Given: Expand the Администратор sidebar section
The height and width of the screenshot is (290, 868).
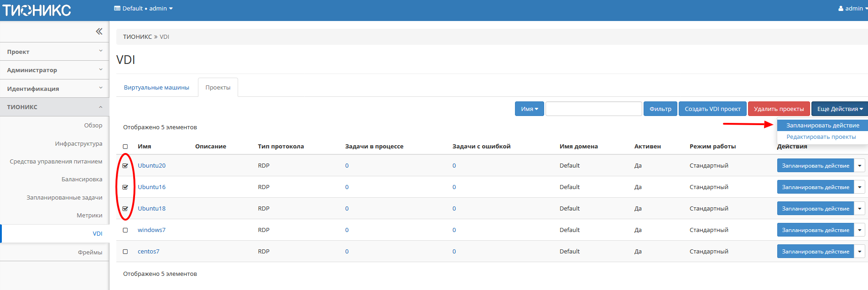Looking at the screenshot, I should click(54, 70).
